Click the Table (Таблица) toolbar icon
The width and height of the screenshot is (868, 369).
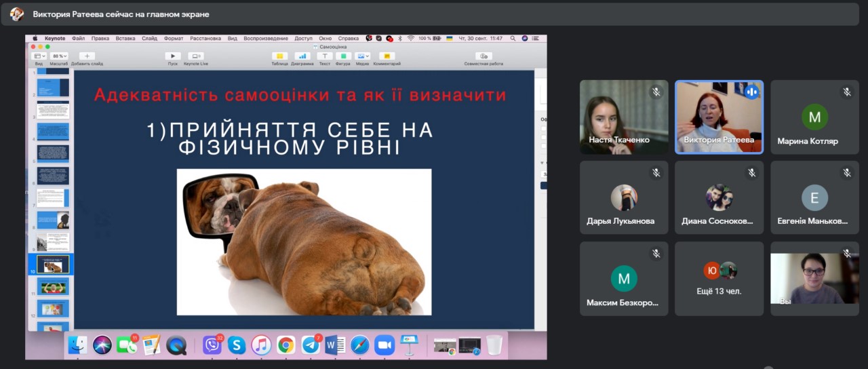coord(279,56)
